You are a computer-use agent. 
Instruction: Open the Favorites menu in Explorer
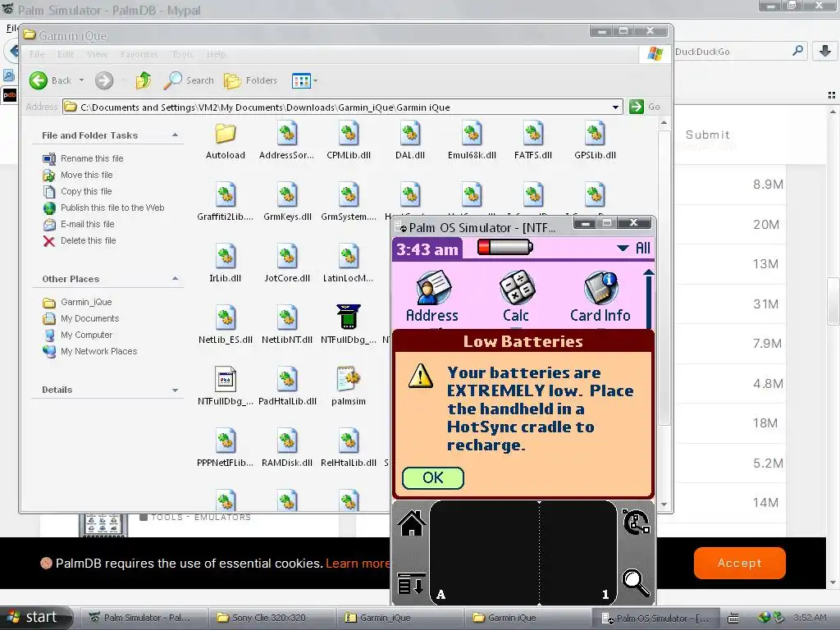click(139, 55)
